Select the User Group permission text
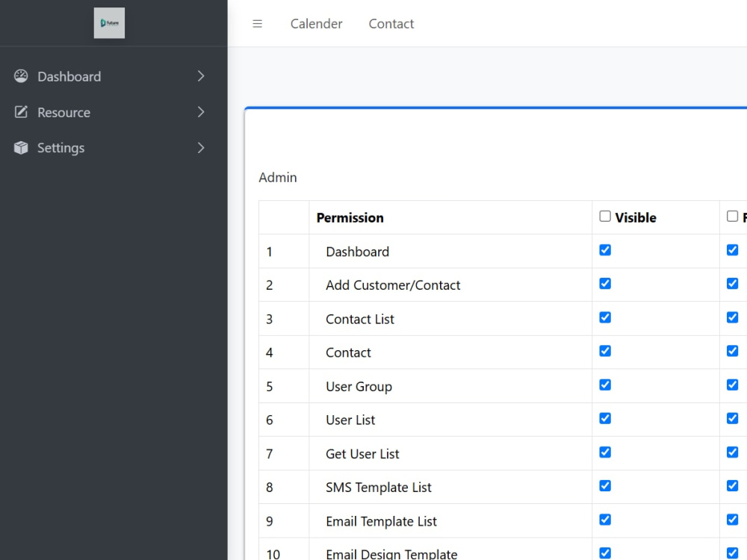Screen dimensions: 747x560 coord(359,386)
